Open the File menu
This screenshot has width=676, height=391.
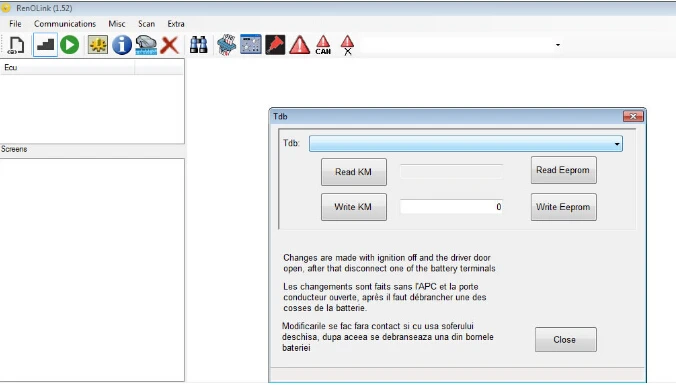click(15, 24)
